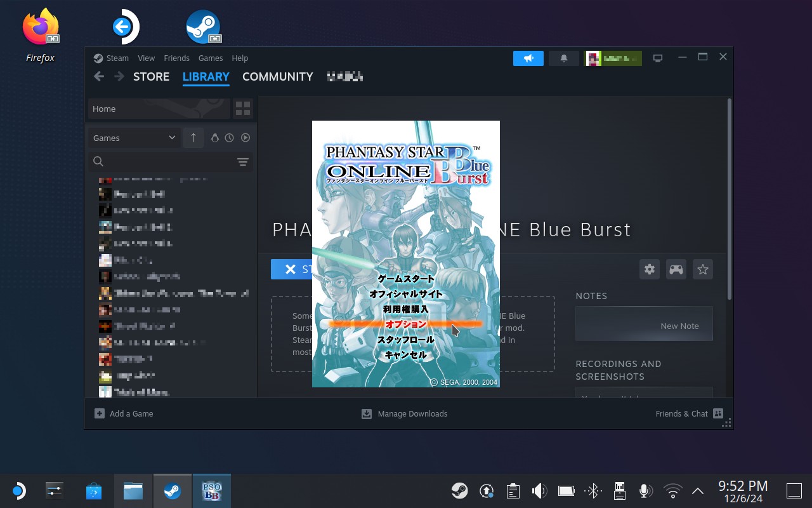This screenshot has height=508, width=812.
Task: Click Add a Game
Action: pyautogui.click(x=124, y=413)
